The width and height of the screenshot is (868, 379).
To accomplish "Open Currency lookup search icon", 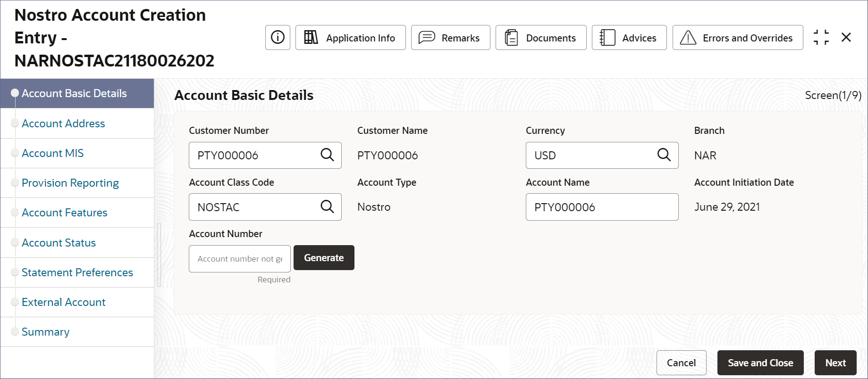I will (x=664, y=155).
